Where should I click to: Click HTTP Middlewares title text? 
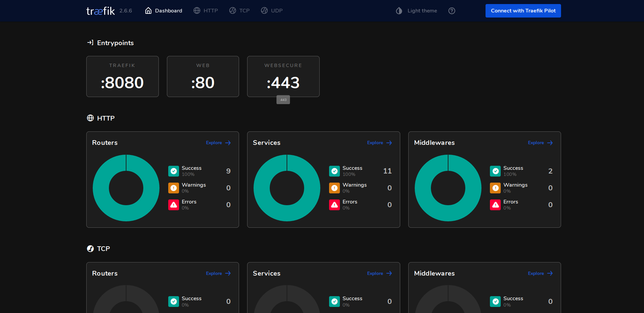pyautogui.click(x=434, y=143)
